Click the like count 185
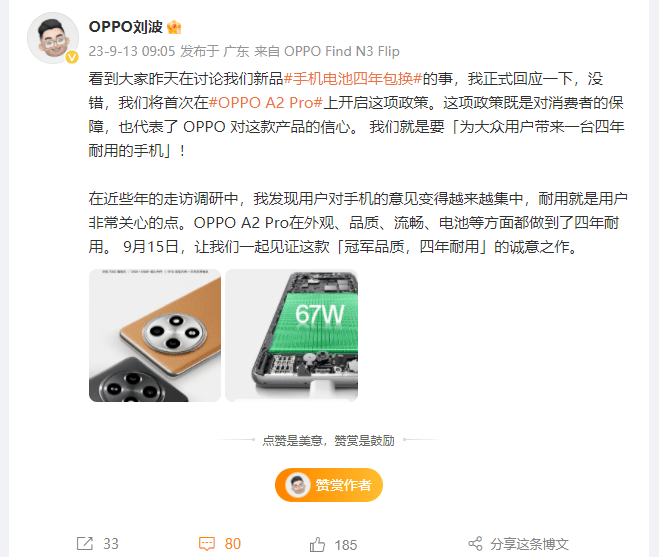This screenshot has height=557, width=659. (345, 545)
